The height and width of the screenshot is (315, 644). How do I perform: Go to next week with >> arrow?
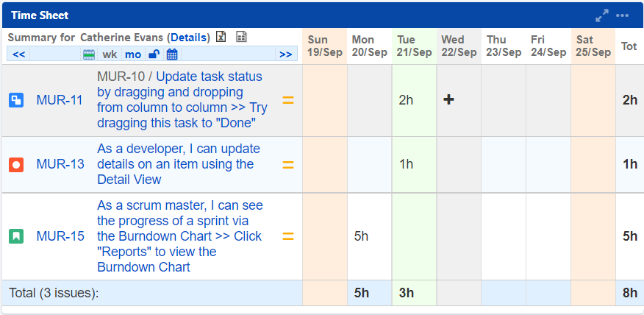pos(285,54)
